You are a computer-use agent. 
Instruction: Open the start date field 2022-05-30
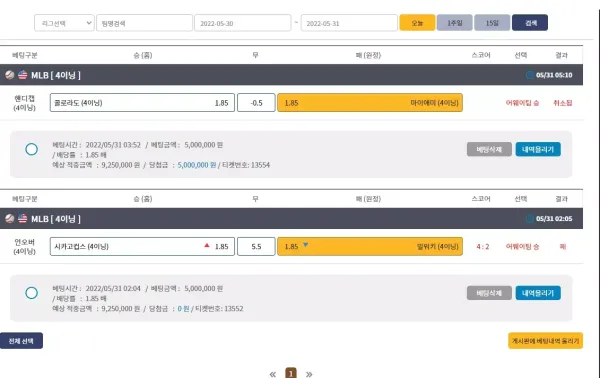[x=243, y=23]
